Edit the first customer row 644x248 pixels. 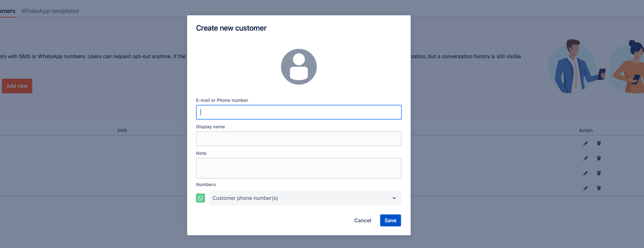pyautogui.click(x=585, y=143)
